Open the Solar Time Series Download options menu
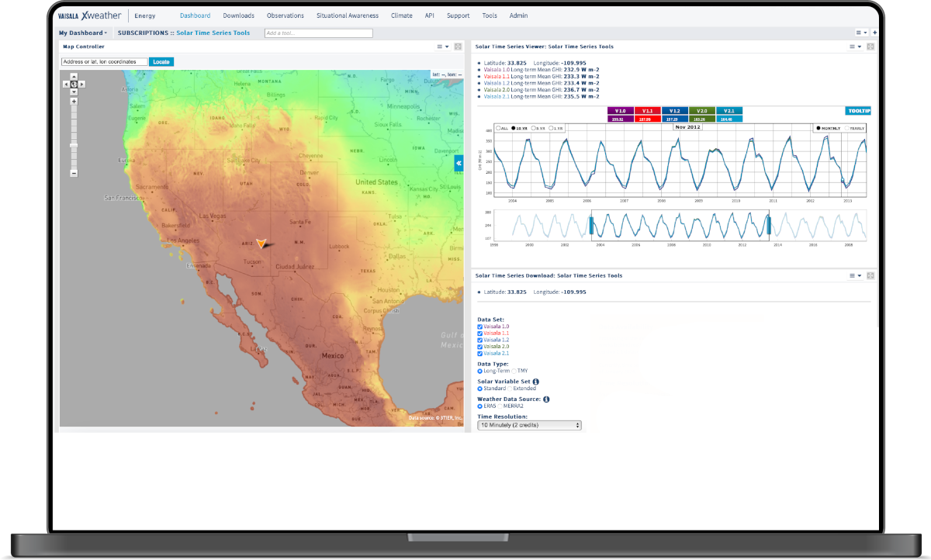The height and width of the screenshot is (560, 931). pyautogui.click(x=854, y=275)
